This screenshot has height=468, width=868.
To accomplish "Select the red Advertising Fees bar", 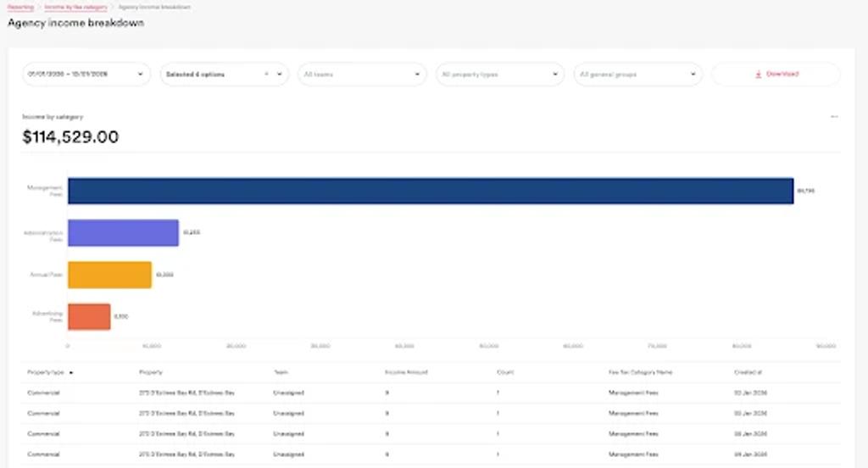I will coord(89,317).
